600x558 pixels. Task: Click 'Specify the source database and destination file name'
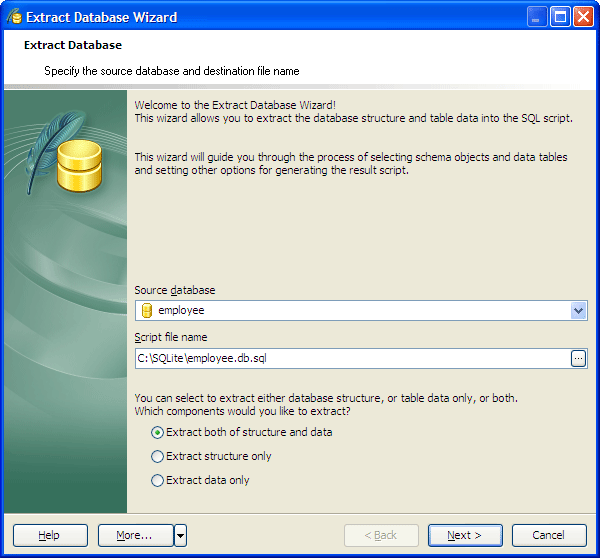coord(172,71)
